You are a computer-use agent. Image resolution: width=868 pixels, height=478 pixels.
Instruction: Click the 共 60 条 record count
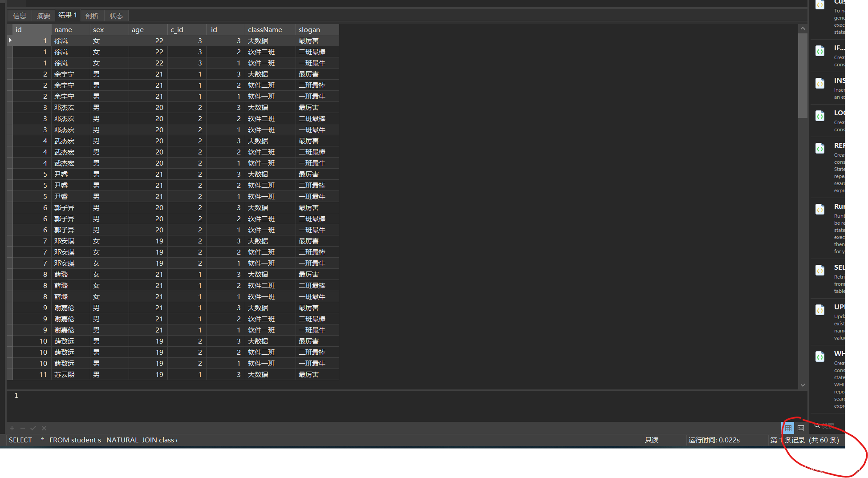point(824,440)
